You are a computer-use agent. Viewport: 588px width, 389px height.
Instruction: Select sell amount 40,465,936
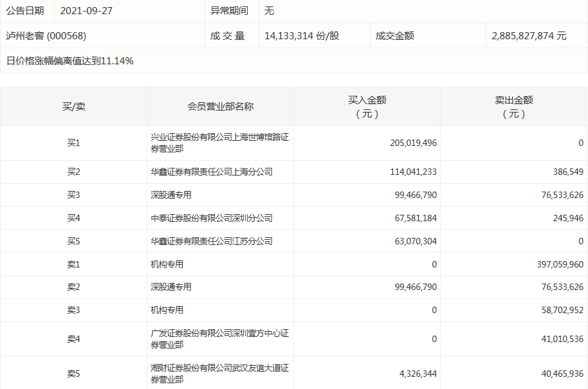(x=562, y=374)
